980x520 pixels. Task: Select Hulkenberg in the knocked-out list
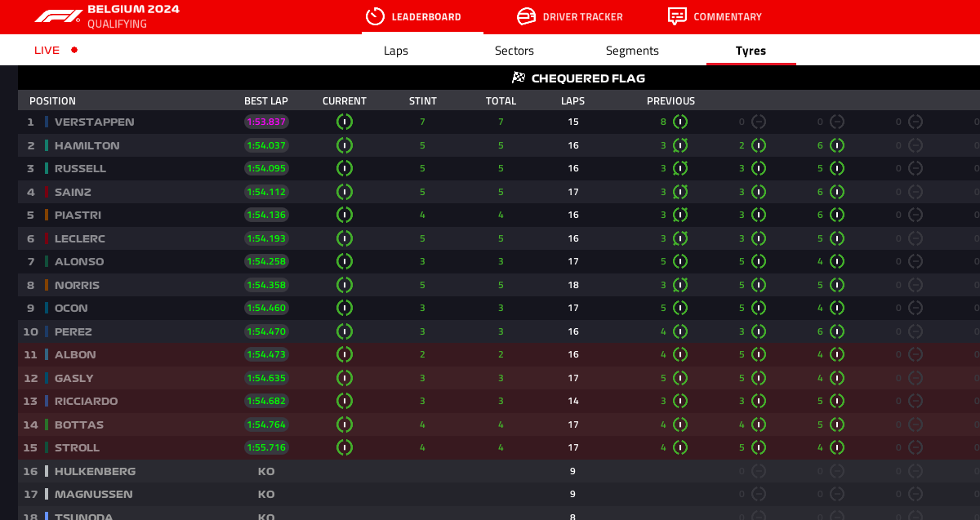click(95, 471)
